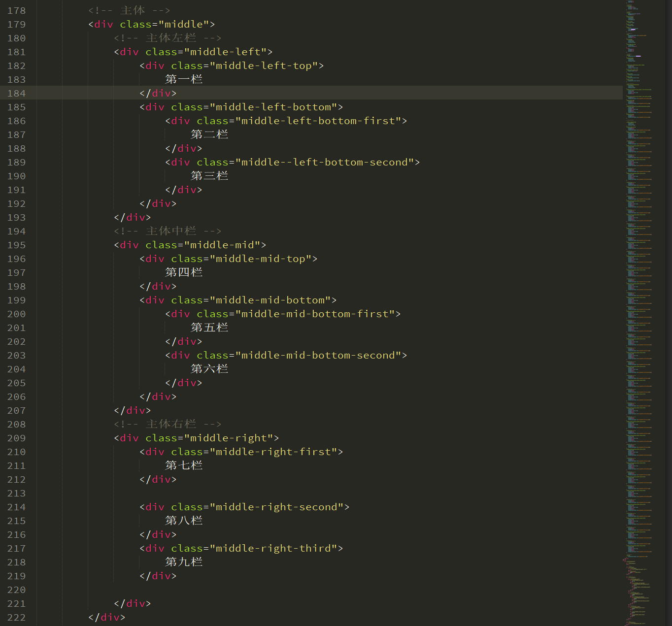This screenshot has height=626, width=672.
Task: Place cursor on text '第八栏'
Action: pyautogui.click(x=184, y=521)
